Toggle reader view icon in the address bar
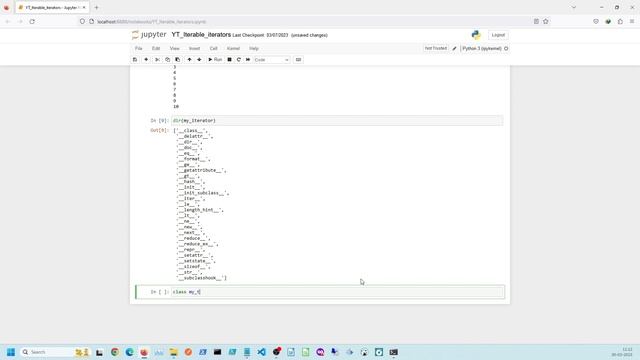 [536, 22]
